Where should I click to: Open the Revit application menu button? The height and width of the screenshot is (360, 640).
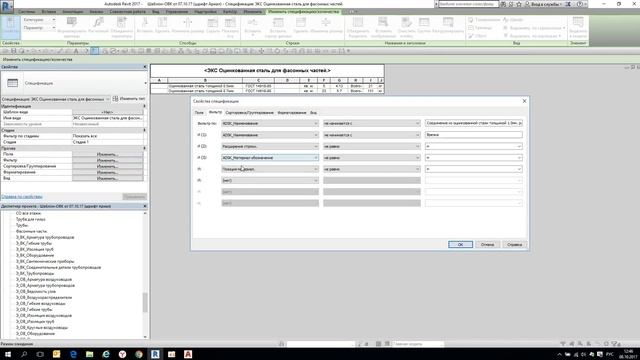click(x=7, y=7)
